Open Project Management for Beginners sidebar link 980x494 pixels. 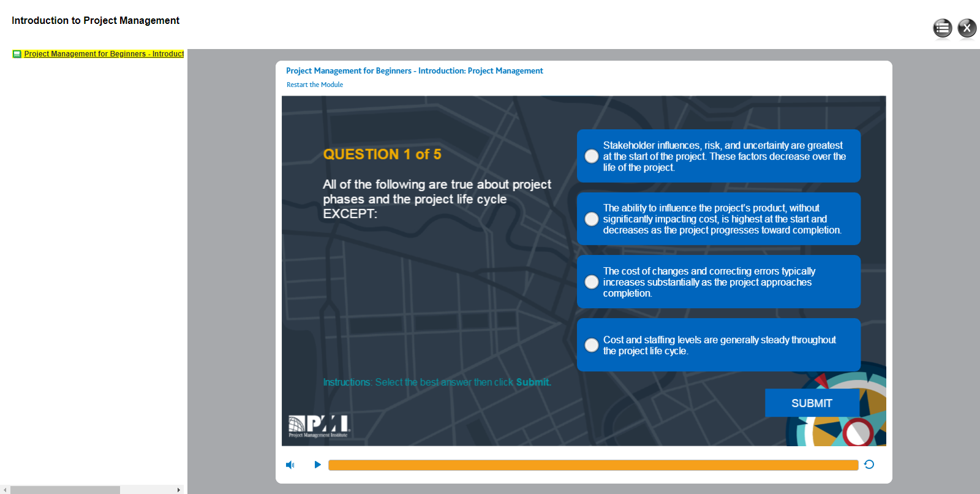104,54
